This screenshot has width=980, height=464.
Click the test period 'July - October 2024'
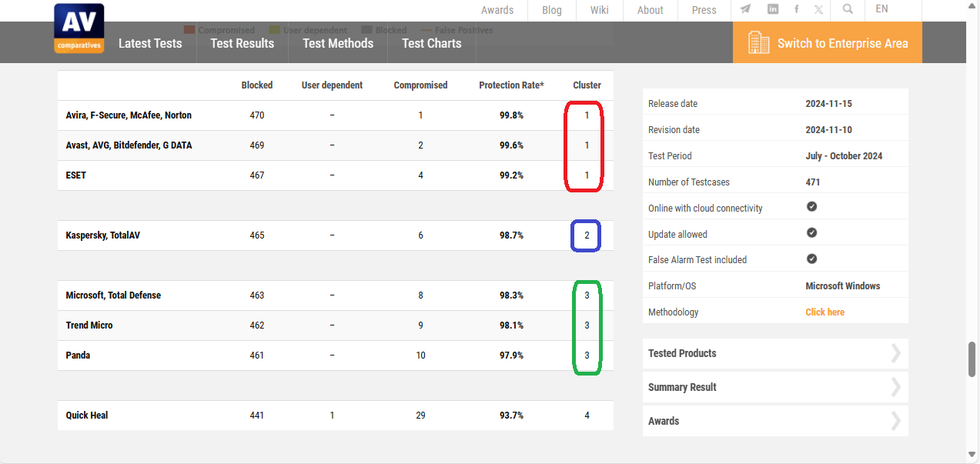844,155
